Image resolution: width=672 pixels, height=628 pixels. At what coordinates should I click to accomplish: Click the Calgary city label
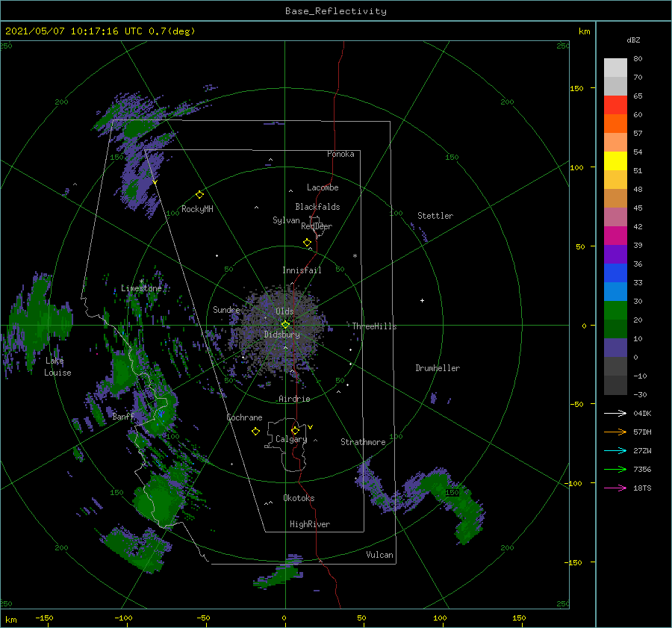point(291,439)
